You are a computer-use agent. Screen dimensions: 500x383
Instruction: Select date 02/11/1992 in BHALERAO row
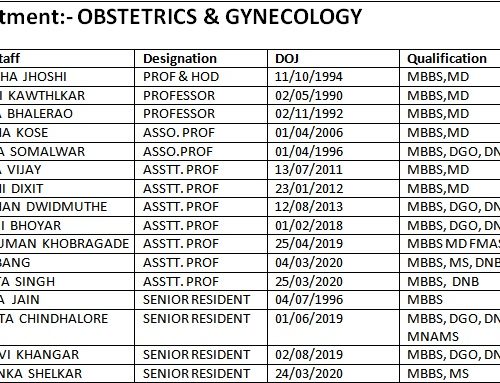click(x=333, y=114)
